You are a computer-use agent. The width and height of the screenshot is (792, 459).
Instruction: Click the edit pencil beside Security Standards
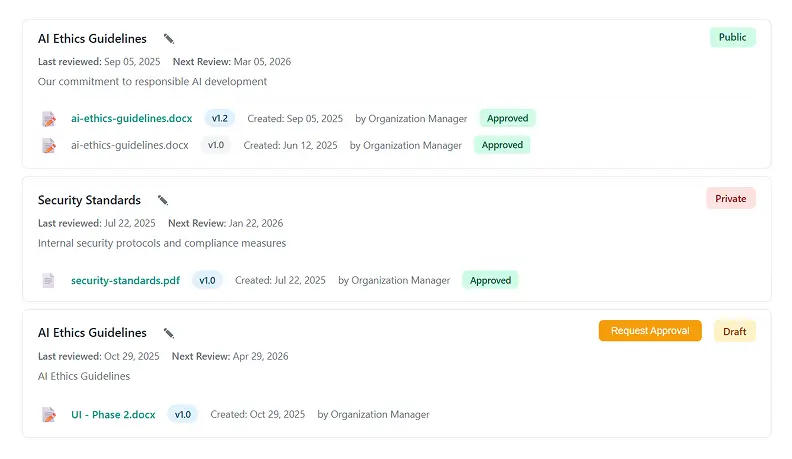click(x=163, y=200)
